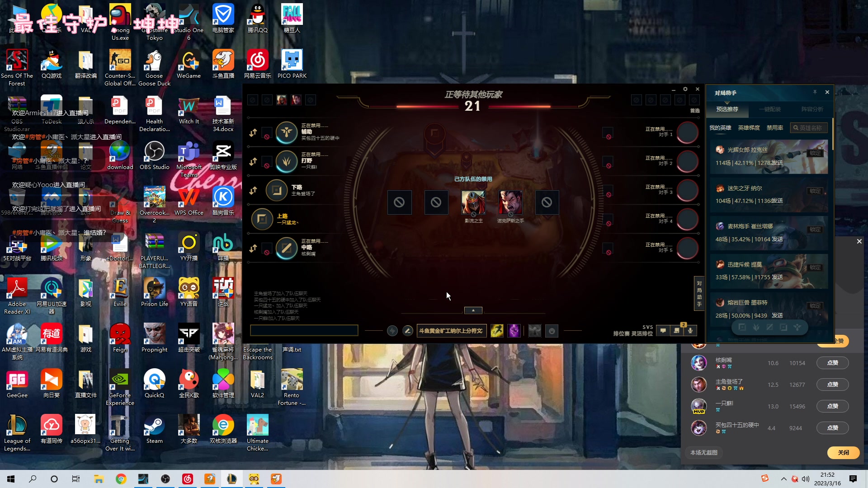Collapse the 对局助手 vertical side tab
The height and width of the screenshot is (488, 868).
coord(699,294)
